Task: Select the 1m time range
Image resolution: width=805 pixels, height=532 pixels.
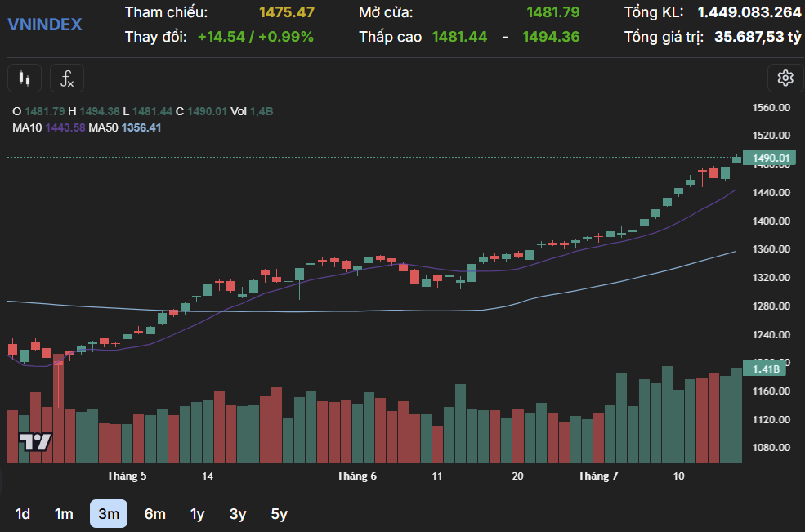Action: [x=64, y=514]
